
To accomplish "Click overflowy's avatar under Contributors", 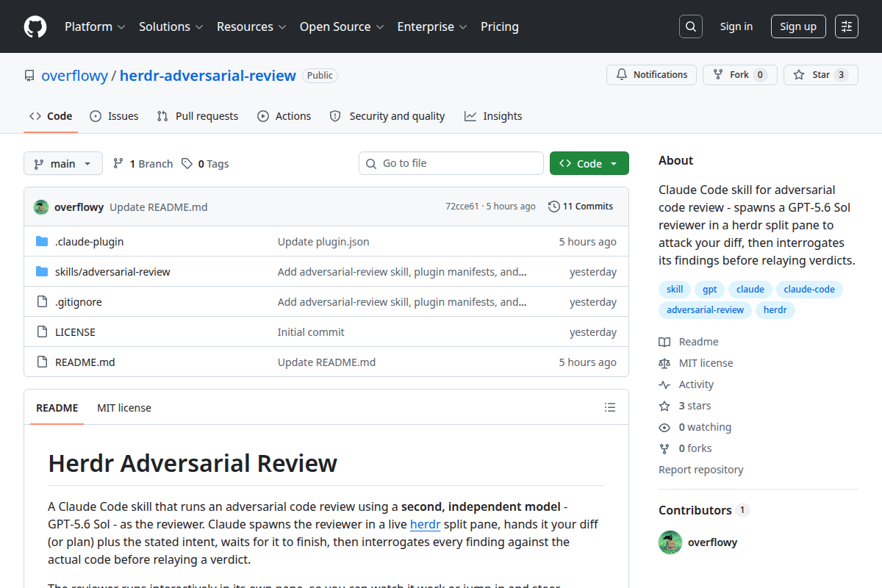I will (x=670, y=542).
